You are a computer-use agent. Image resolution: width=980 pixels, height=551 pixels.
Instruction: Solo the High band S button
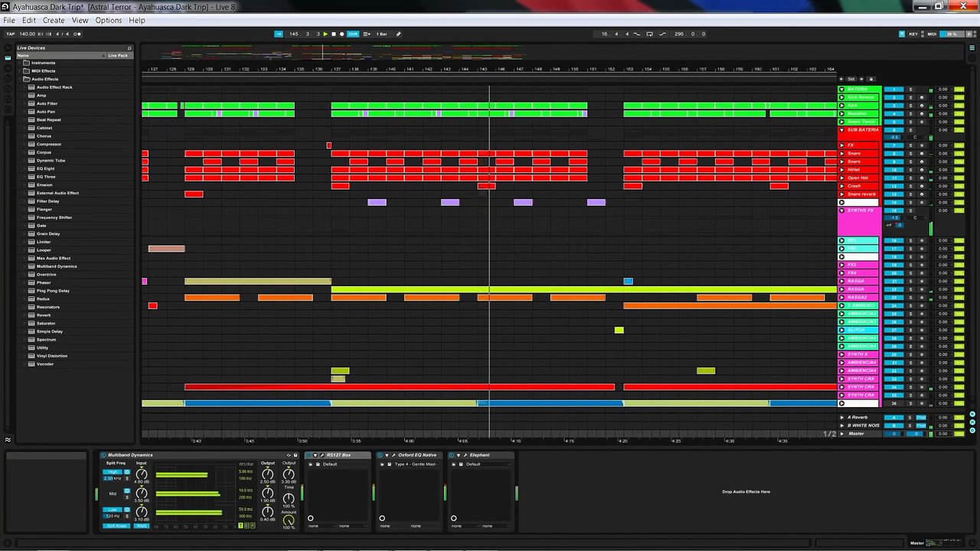coord(127,478)
